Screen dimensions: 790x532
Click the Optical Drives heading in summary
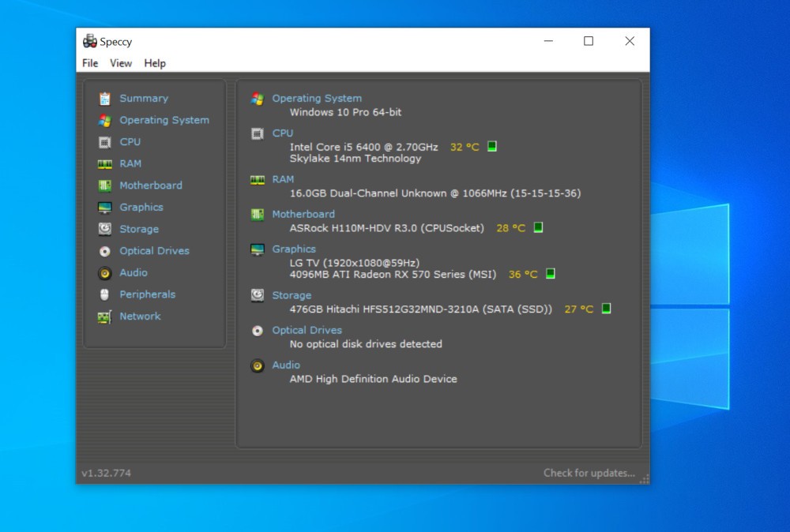pyautogui.click(x=307, y=330)
